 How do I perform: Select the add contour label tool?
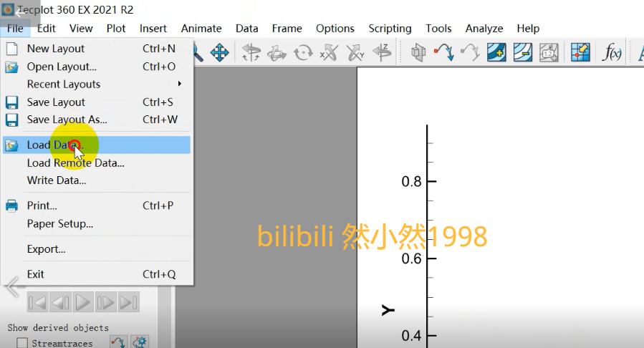[x=549, y=53]
